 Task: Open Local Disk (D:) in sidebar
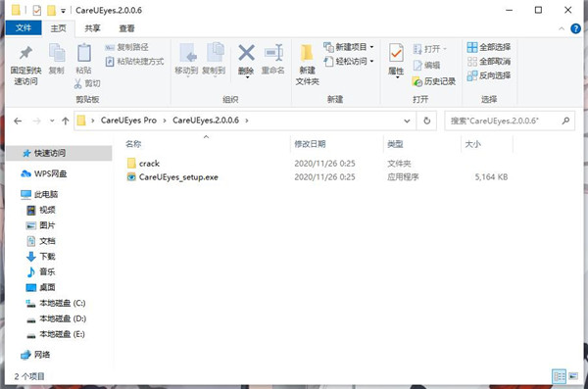56,318
